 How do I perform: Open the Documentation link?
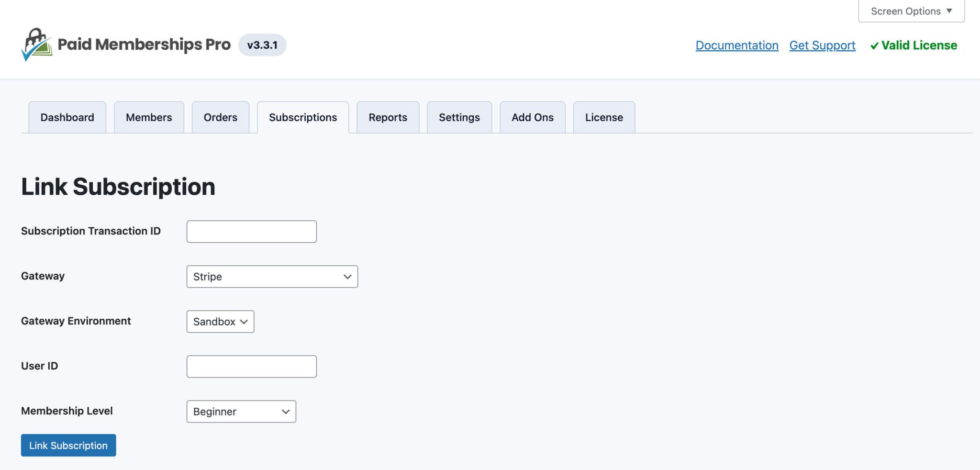[737, 45]
